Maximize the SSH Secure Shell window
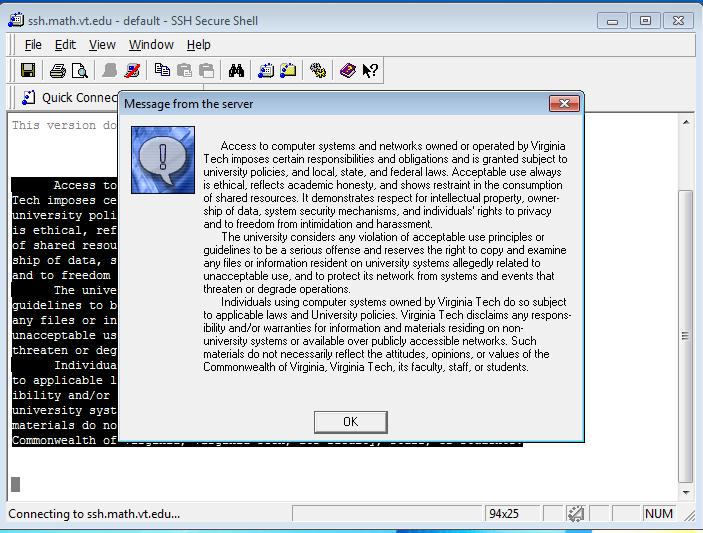 pyautogui.click(x=645, y=21)
